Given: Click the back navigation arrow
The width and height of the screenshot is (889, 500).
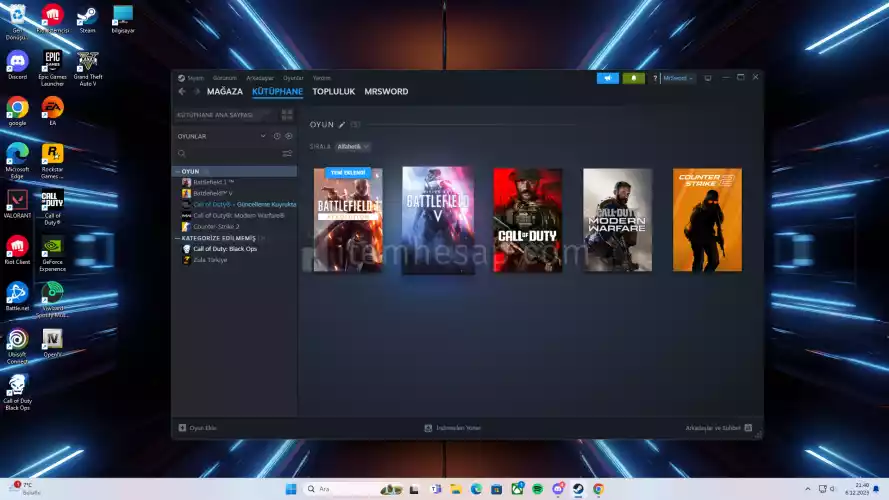Looking at the screenshot, I should point(182,92).
